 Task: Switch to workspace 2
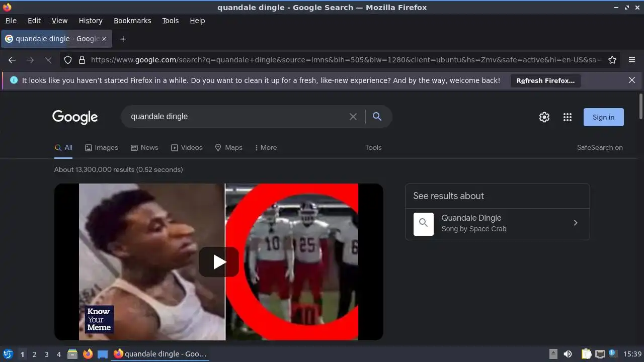pyautogui.click(x=35, y=354)
